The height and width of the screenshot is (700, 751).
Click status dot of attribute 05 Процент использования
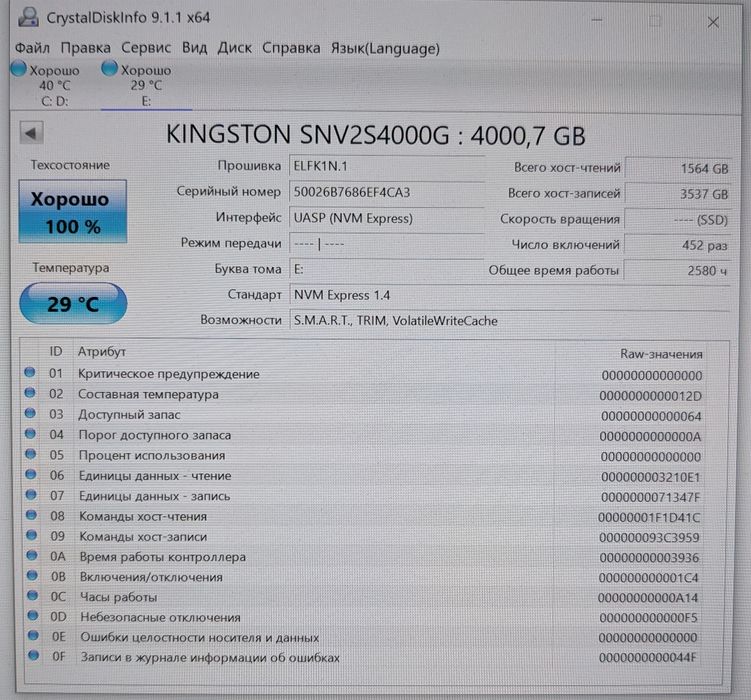point(31,453)
